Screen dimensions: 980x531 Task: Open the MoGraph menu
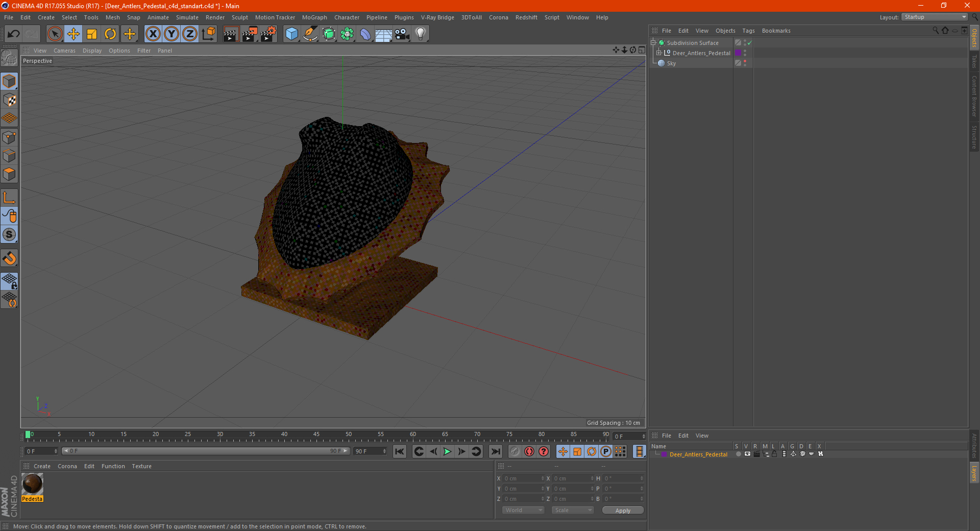[x=314, y=17]
